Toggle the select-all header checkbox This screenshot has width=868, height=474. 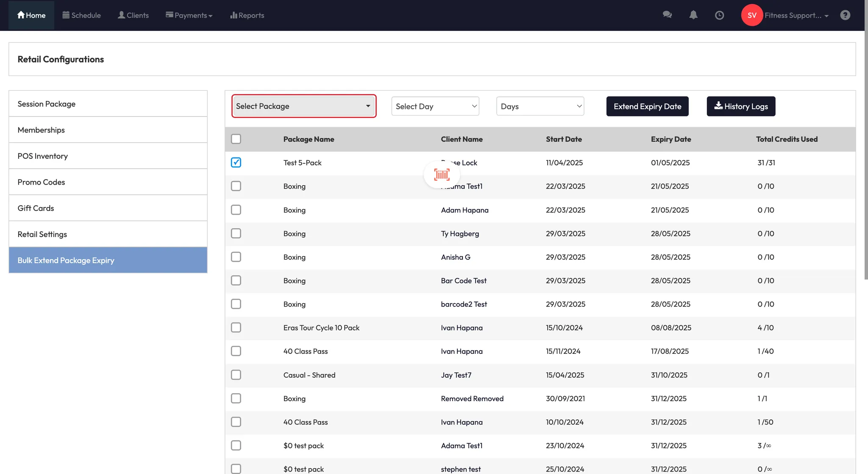point(236,139)
